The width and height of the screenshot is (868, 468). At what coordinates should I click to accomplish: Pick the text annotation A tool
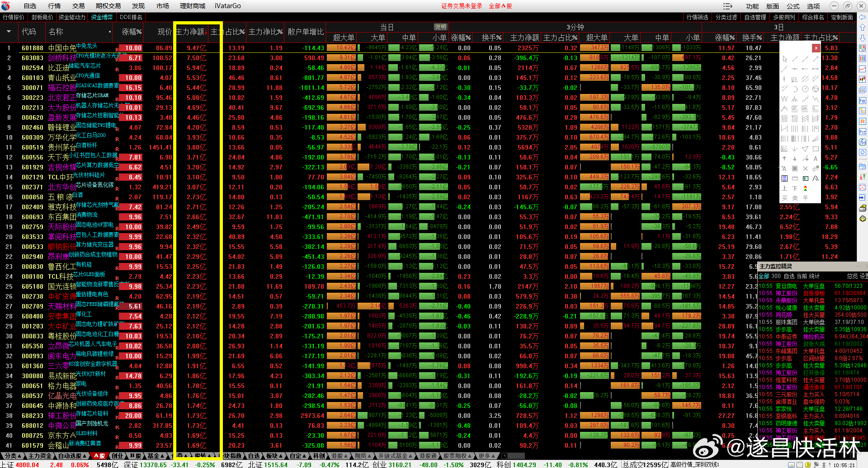(816, 159)
